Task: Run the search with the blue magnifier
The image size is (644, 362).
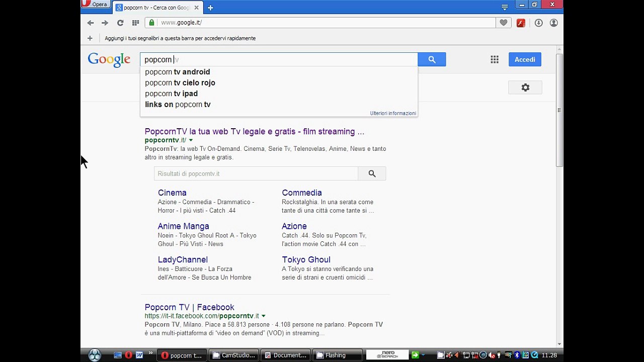Action: (432, 59)
